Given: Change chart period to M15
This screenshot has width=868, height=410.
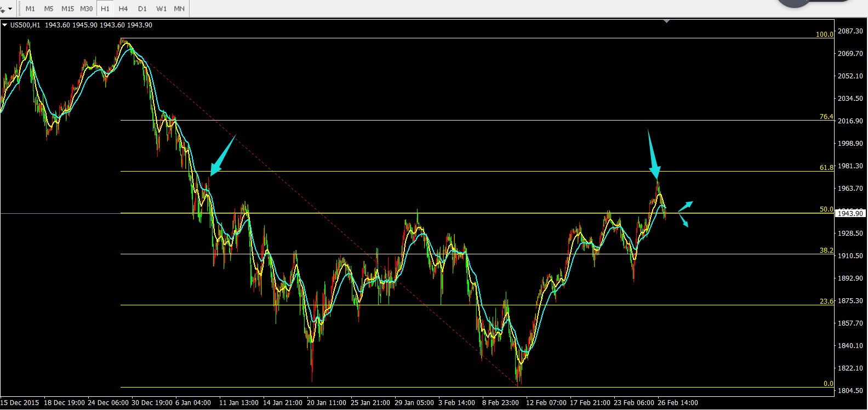Looking at the screenshot, I should 67,9.
